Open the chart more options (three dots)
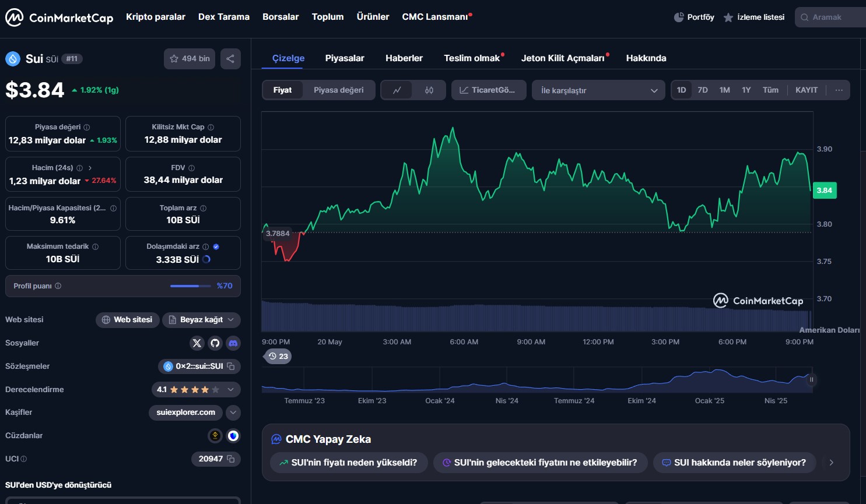 click(x=839, y=90)
